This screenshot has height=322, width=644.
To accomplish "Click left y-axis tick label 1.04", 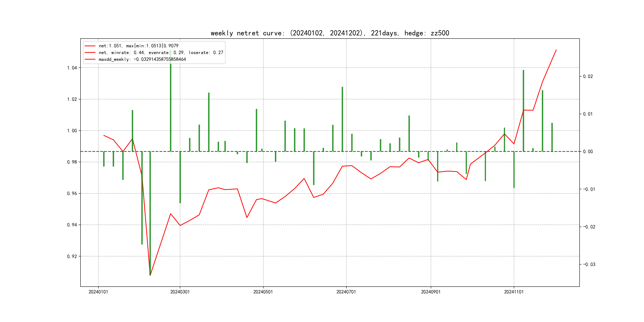I will [72, 68].
